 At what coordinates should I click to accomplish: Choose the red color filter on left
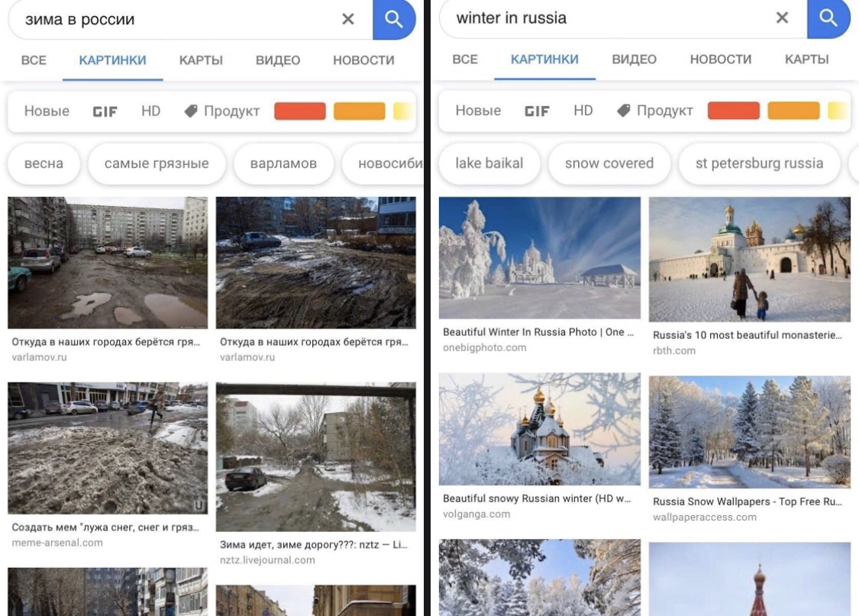point(300,111)
